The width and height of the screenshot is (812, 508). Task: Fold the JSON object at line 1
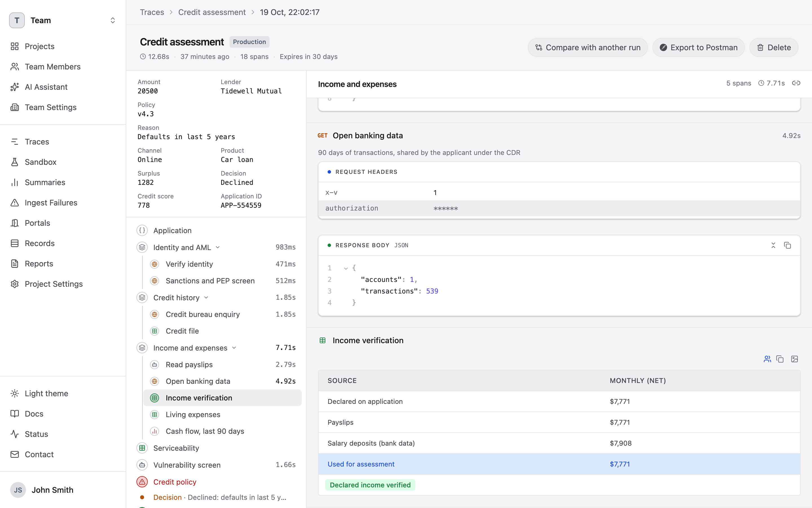coord(346,268)
